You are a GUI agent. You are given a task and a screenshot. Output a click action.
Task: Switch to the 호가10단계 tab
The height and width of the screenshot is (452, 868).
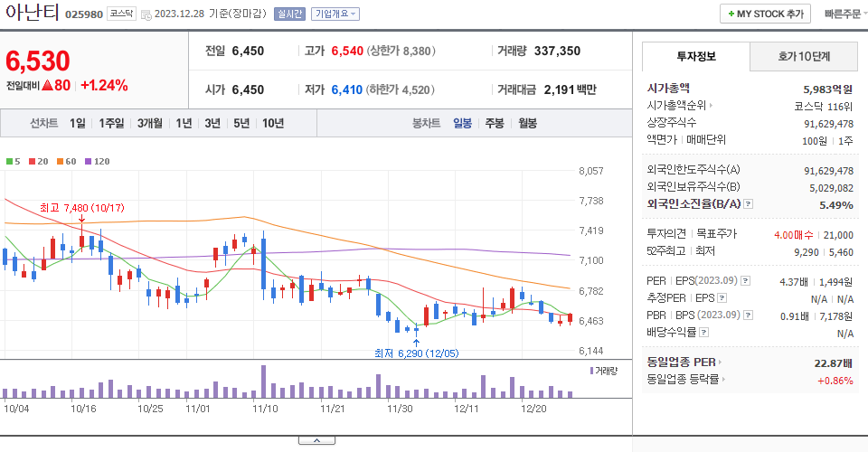804,56
